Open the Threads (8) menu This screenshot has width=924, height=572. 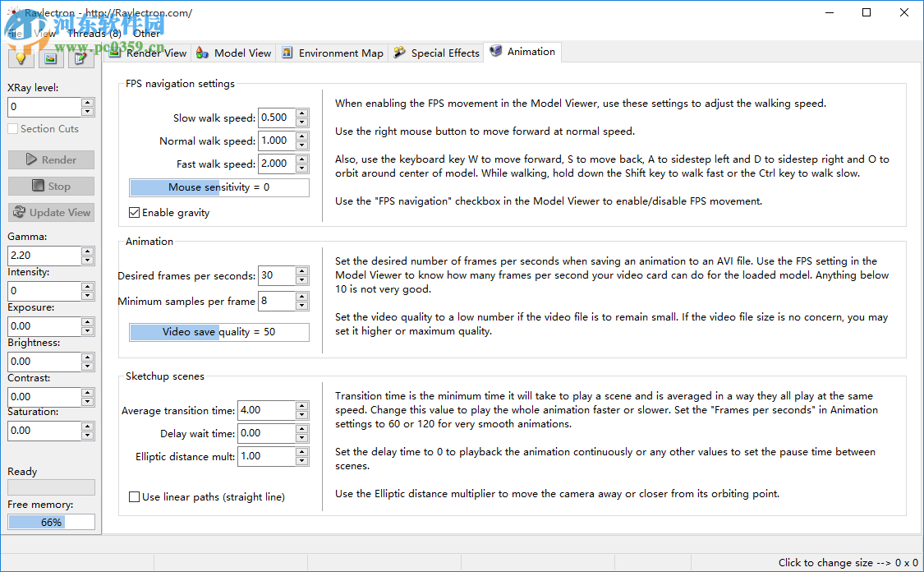(x=94, y=34)
